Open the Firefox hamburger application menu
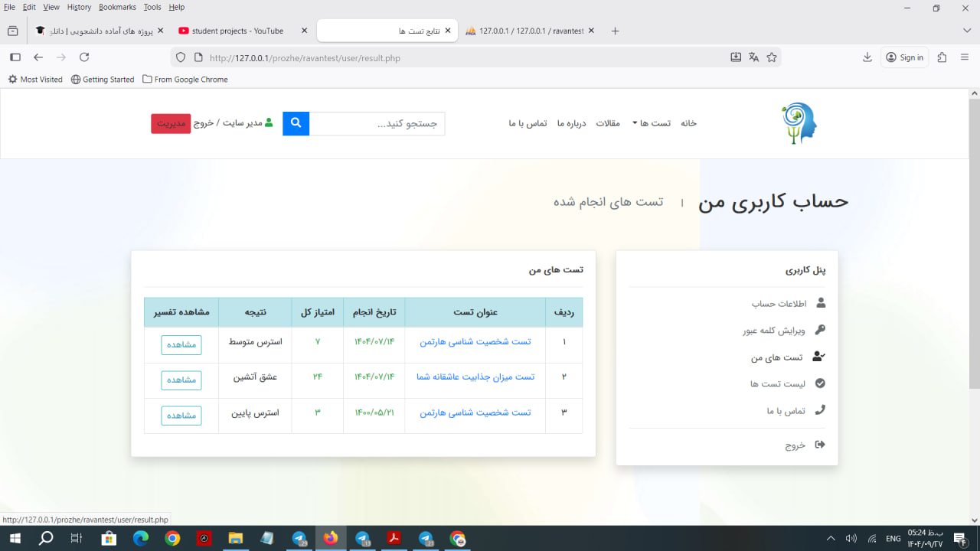Image resolution: width=980 pixels, height=551 pixels. tap(965, 57)
